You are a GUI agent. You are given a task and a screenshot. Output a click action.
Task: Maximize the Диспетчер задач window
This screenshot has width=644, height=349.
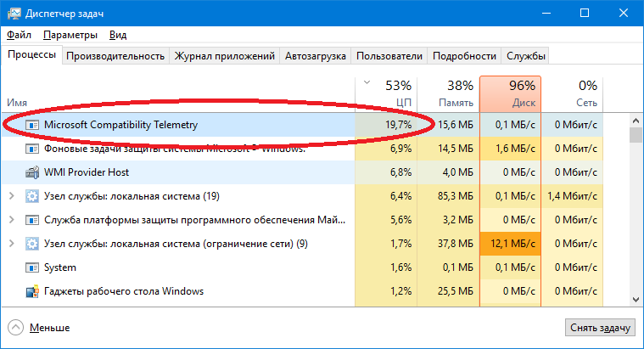[x=585, y=13]
